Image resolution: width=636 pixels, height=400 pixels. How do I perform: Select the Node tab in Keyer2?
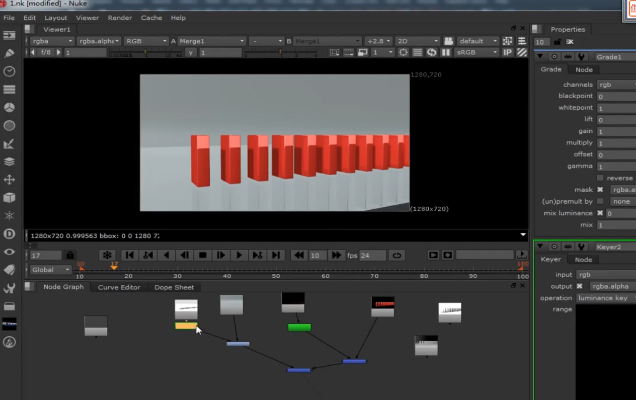click(583, 260)
